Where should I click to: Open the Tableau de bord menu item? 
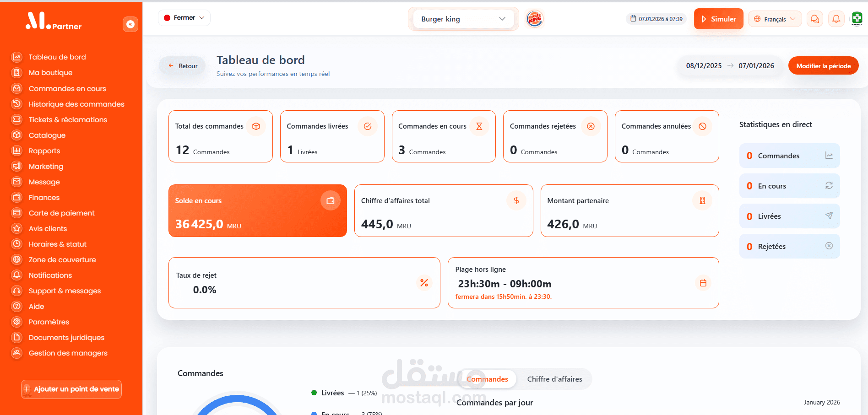[x=57, y=57]
